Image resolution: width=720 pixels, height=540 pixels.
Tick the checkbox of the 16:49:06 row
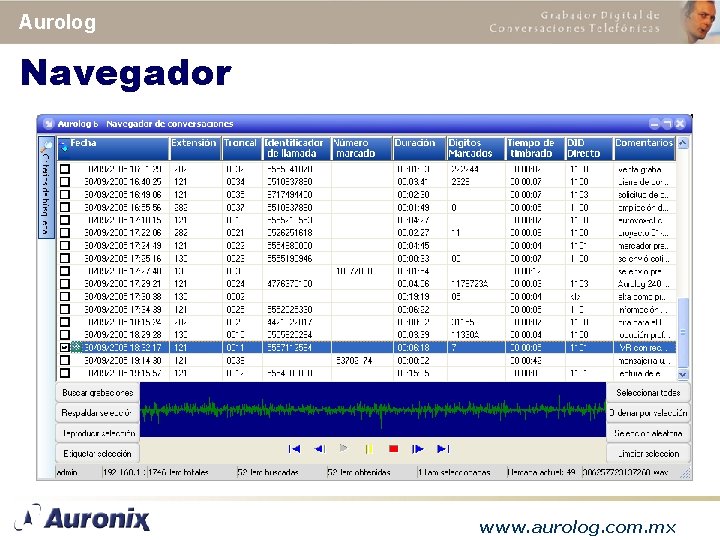coord(65,195)
